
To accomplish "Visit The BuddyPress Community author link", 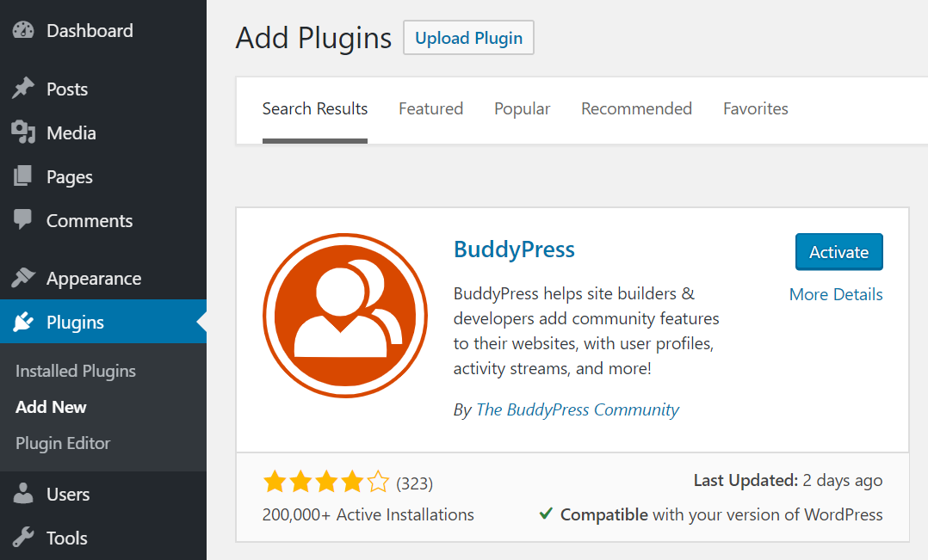I will point(577,409).
